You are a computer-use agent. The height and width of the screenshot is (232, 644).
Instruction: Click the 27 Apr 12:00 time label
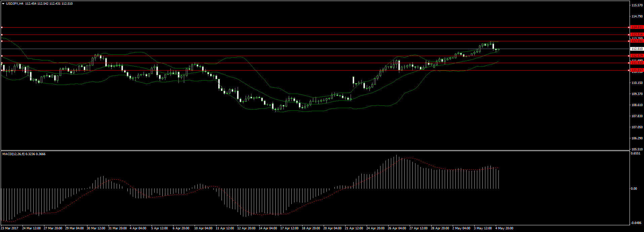[x=418, y=228]
